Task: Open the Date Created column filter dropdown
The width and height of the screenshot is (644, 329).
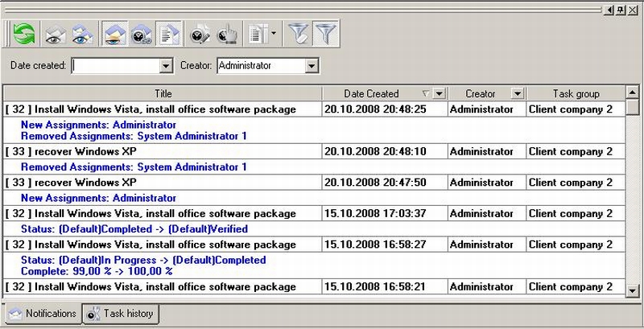Action: [439, 94]
